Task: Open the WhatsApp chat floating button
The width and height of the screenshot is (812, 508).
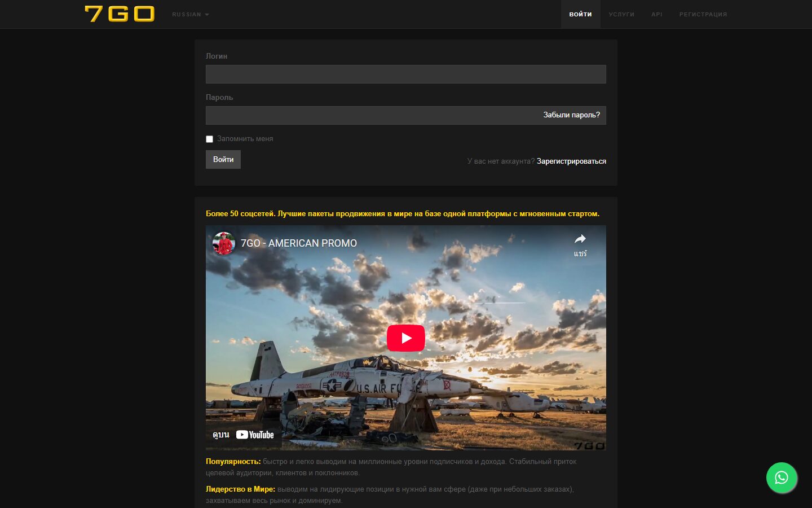Action: point(781,478)
